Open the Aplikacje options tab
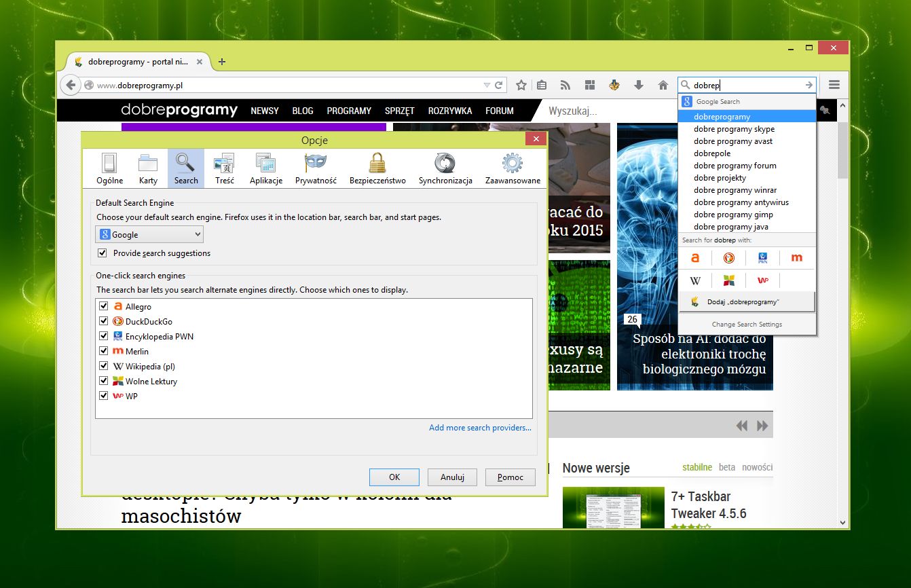 266,168
